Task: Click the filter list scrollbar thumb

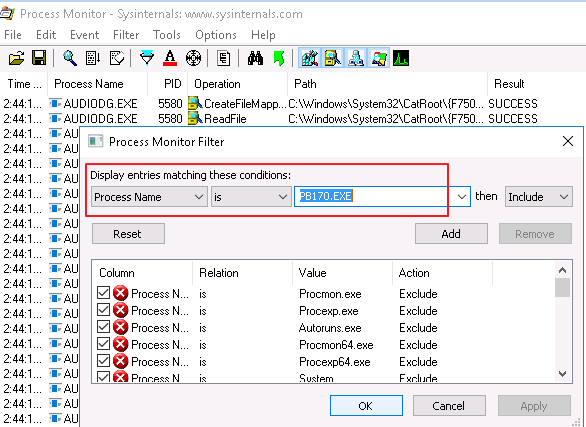Action: (x=562, y=287)
